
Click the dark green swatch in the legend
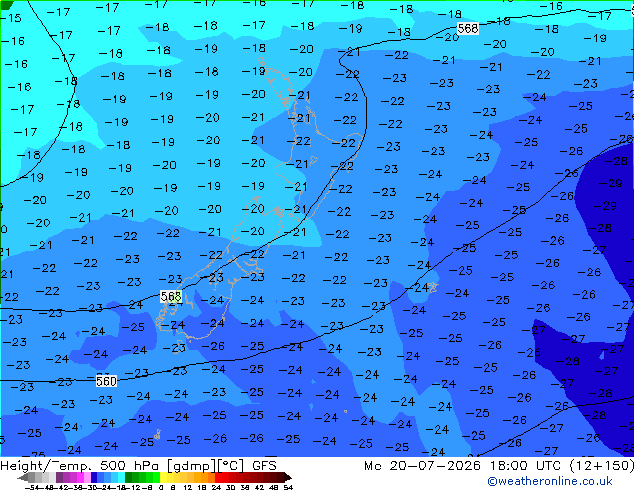click(x=129, y=477)
